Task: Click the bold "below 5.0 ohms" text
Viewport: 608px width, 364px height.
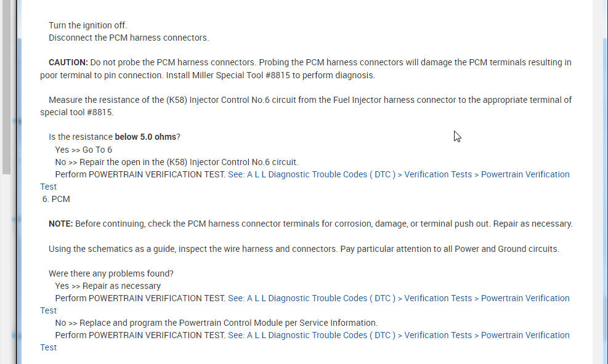Action: (145, 137)
